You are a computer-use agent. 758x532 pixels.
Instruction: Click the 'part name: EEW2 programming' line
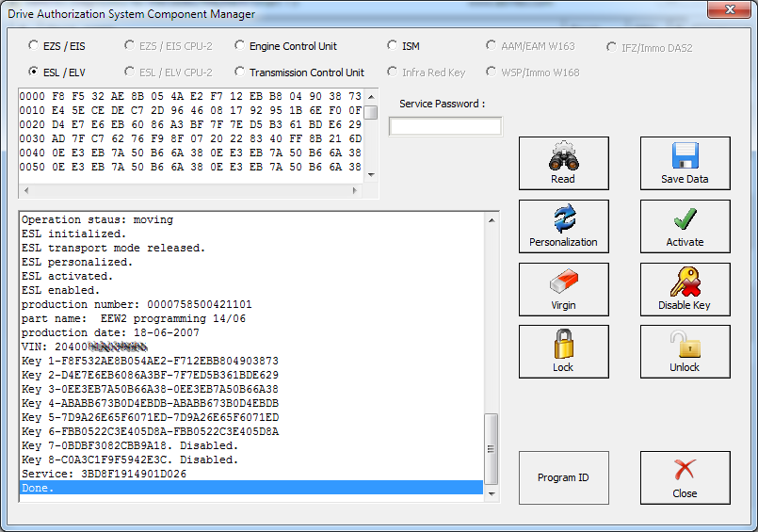pos(134,318)
